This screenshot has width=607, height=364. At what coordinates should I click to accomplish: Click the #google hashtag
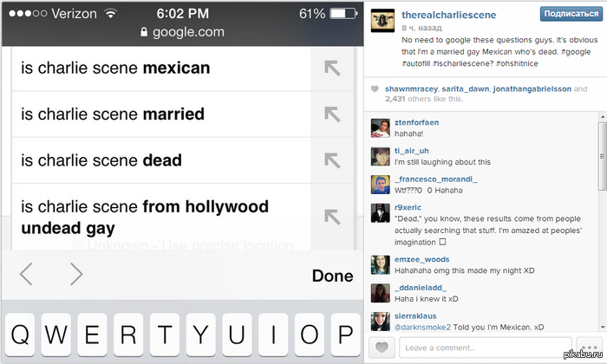(x=576, y=52)
